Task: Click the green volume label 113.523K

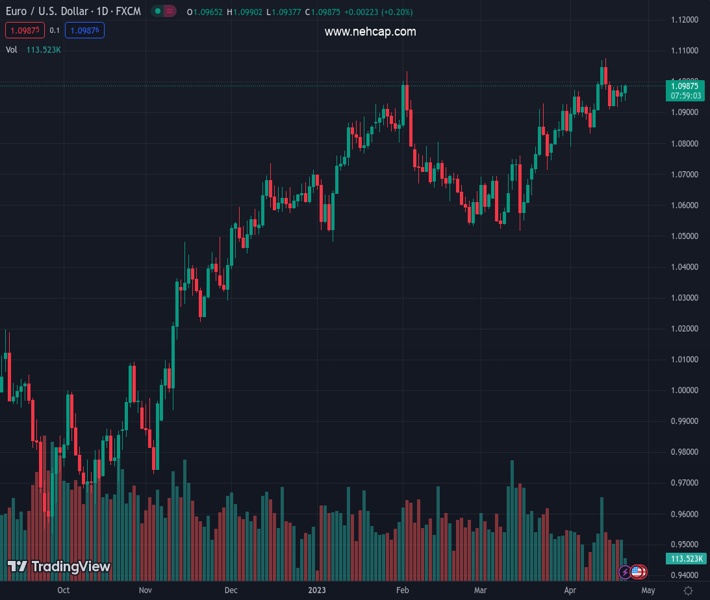Action: (685, 559)
